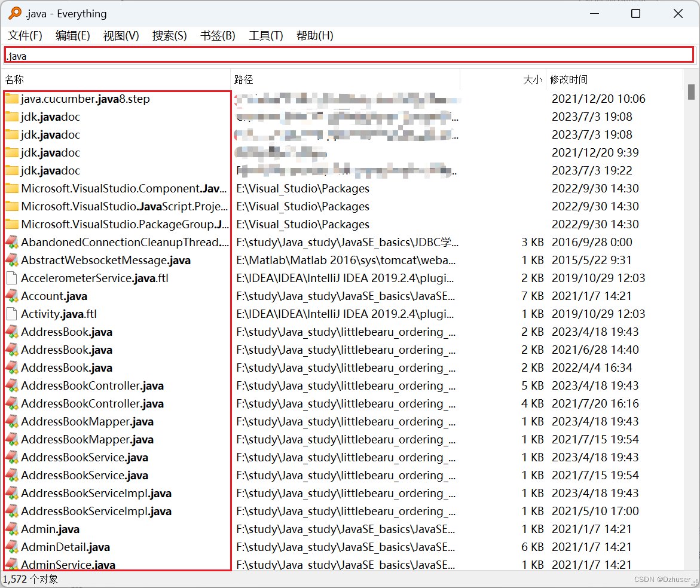700x588 pixels.
Task: Click file icon of Account.java
Action: click(12, 296)
